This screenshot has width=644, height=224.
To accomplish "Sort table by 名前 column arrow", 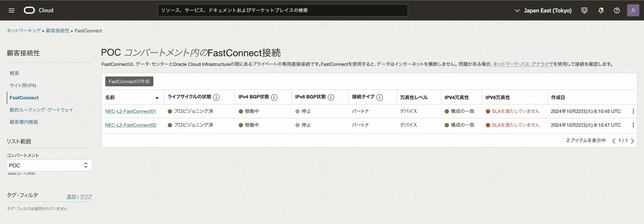I will coord(157,98).
